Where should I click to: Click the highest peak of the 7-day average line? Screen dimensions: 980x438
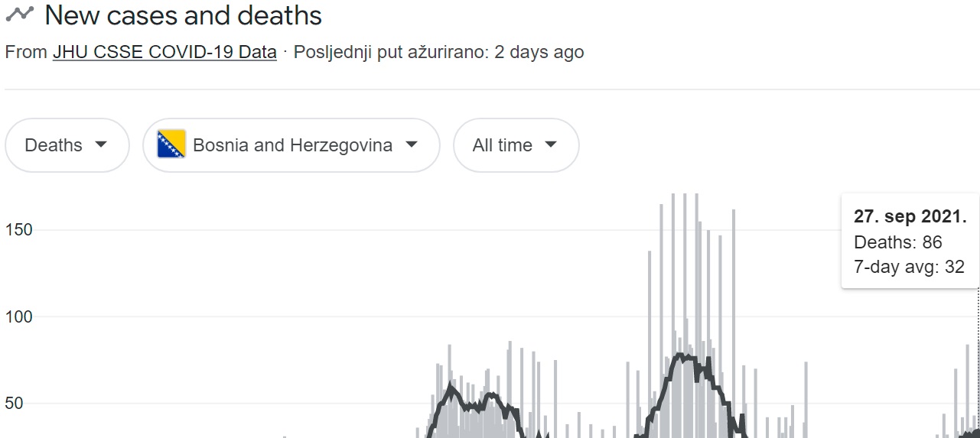680,355
